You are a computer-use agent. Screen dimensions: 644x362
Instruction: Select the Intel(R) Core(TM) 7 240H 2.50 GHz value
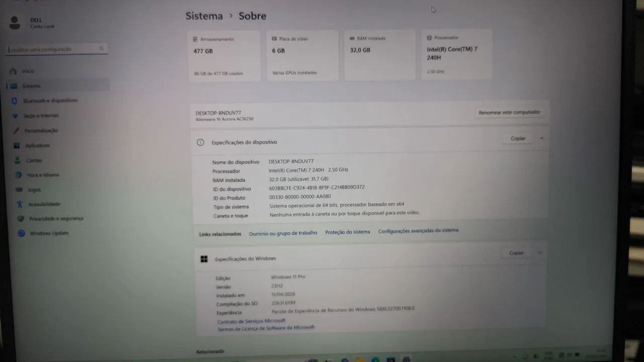308,170
